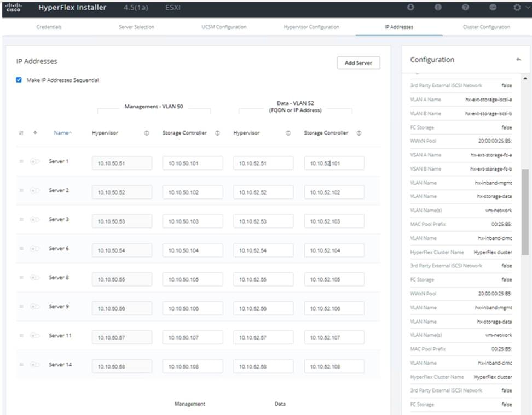Image resolution: width=532 pixels, height=415 pixels.
Task: Click the drag handle for Server 8
Action: [x=21, y=278]
